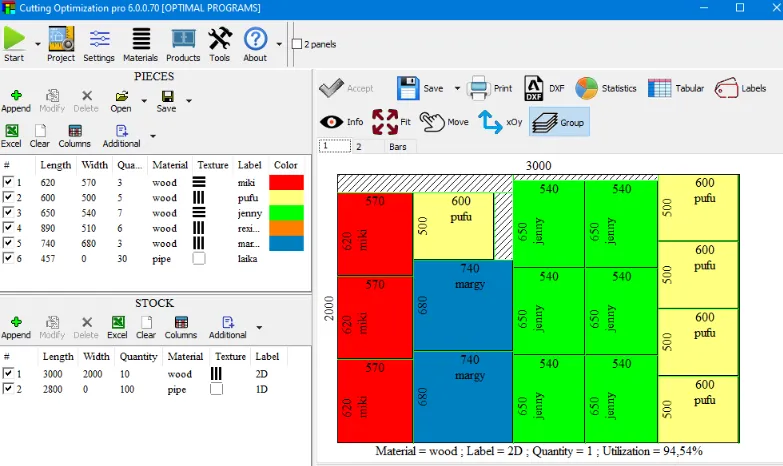Screen dimensions: 783x466
Task: Clear the stock list
Action: point(146,327)
